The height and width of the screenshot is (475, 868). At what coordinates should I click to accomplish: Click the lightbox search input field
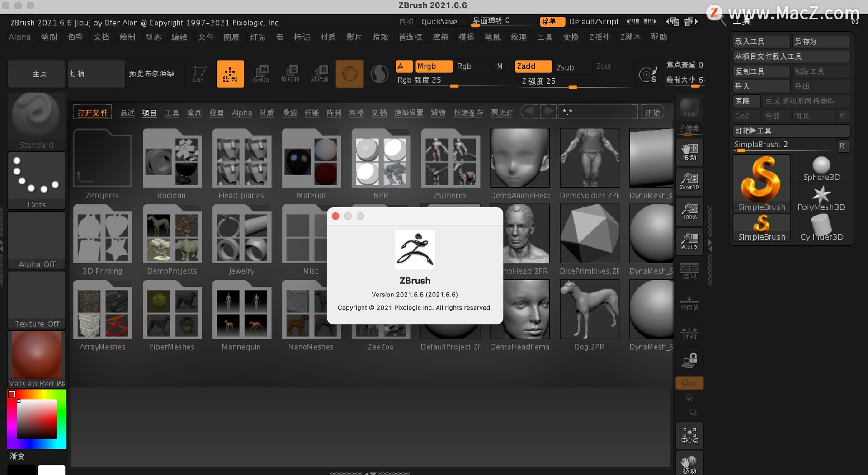point(599,112)
